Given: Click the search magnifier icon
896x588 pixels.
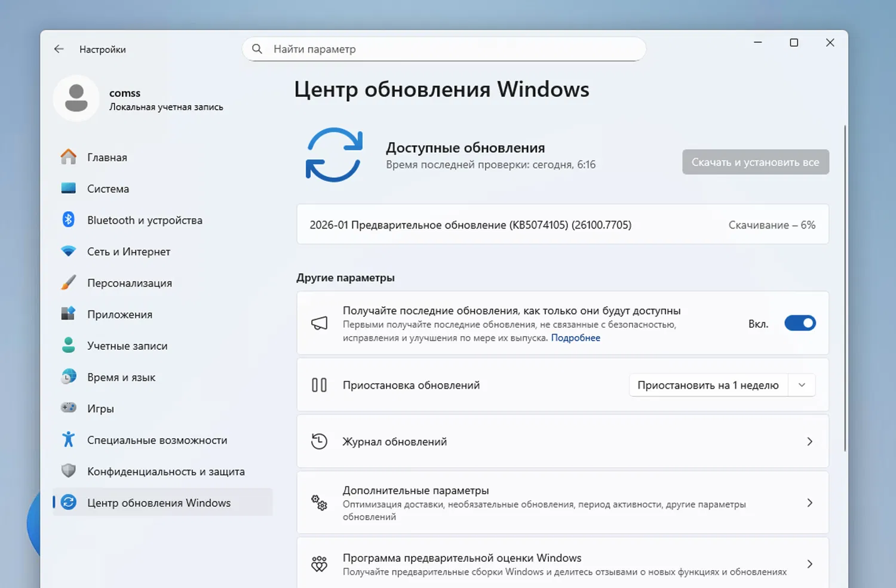Looking at the screenshot, I should tap(257, 49).
